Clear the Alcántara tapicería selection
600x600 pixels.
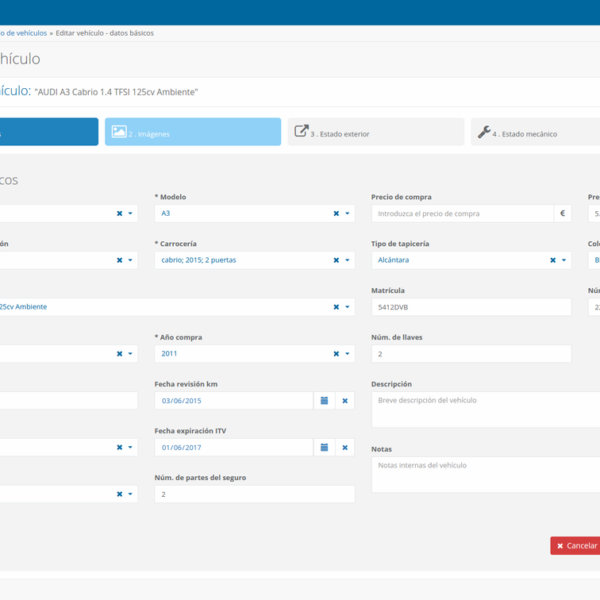[553, 260]
